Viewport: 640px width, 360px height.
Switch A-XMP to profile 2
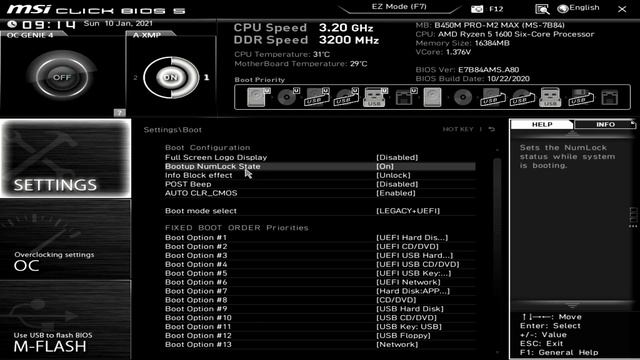(135, 77)
